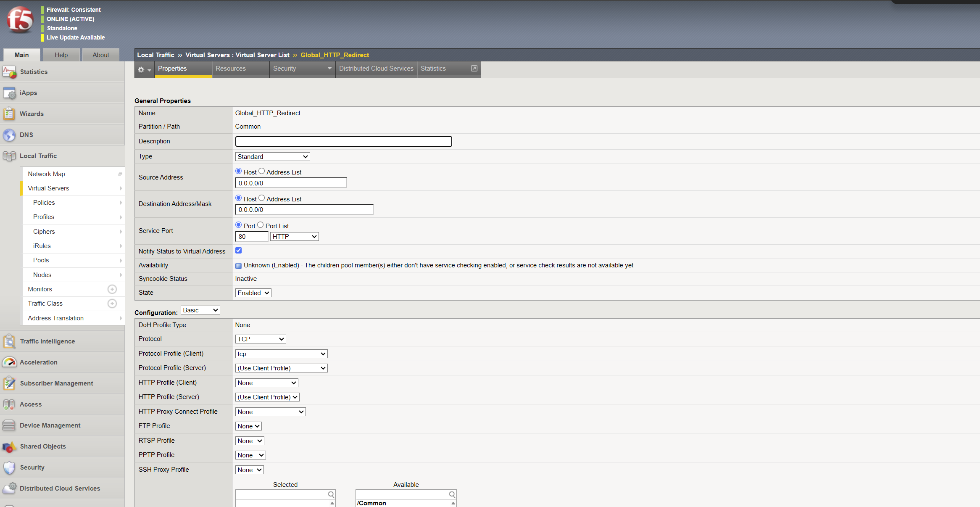Switch to Distributed Cloud Services tab
This screenshot has height=507, width=980.
(376, 69)
